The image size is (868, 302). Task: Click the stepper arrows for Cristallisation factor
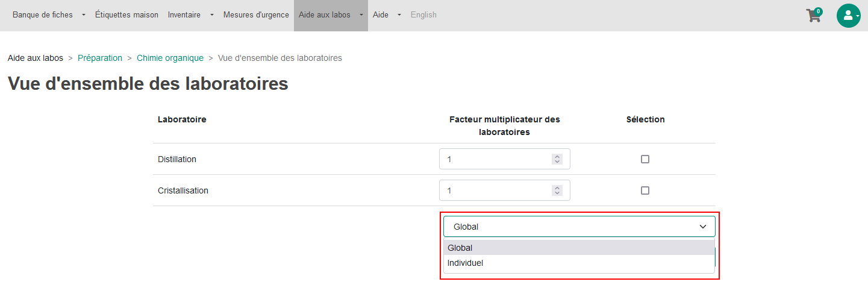coord(557,190)
